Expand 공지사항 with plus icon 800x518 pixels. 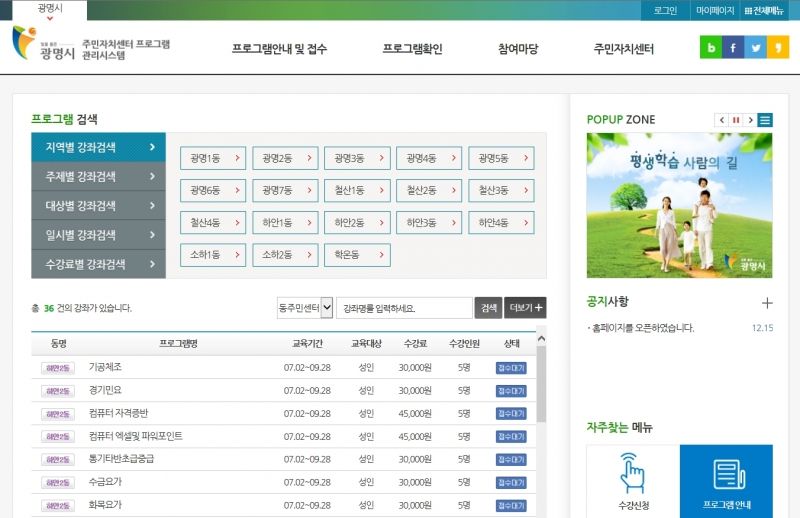coord(767,303)
